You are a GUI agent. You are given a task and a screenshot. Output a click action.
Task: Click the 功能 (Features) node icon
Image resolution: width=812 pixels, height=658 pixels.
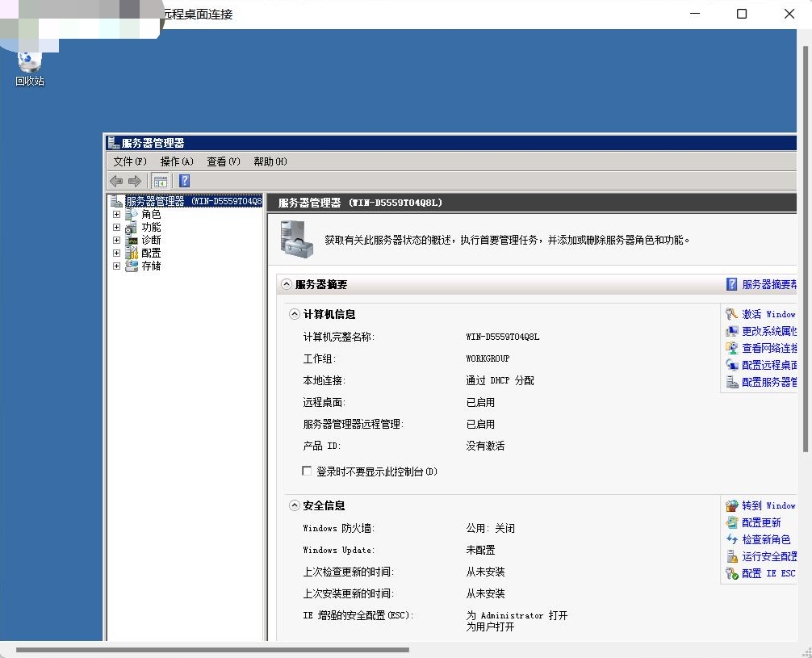pos(132,227)
